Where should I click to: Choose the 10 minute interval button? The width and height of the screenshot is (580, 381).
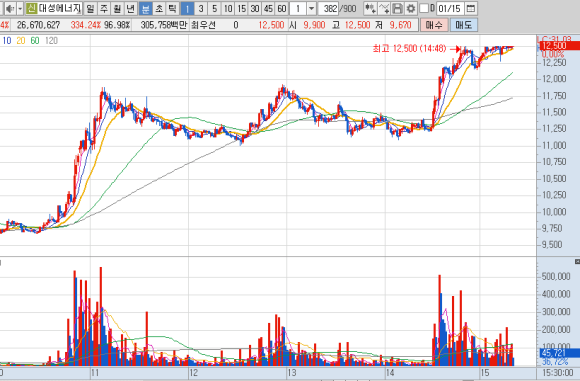click(228, 8)
